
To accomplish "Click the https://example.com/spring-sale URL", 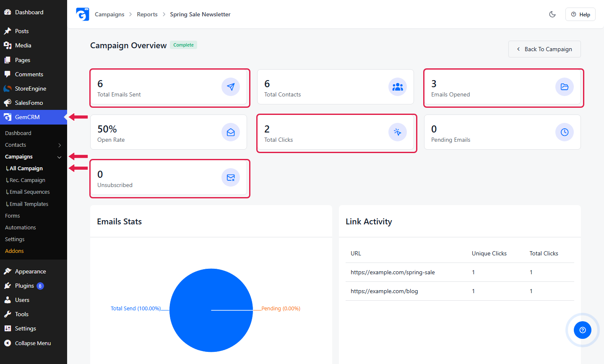I will pyautogui.click(x=393, y=272).
